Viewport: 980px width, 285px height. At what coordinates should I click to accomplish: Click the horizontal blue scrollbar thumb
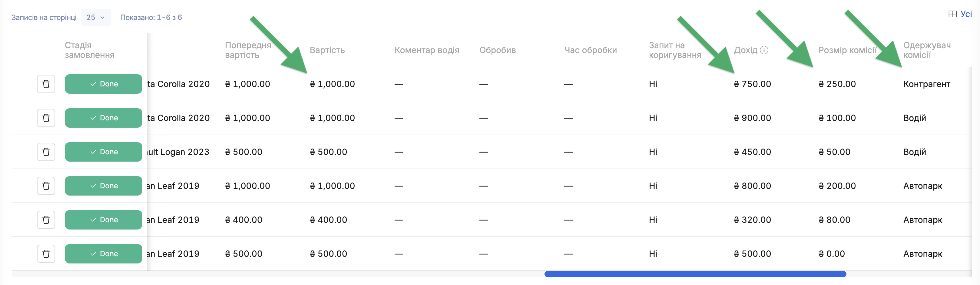click(x=695, y=274)
